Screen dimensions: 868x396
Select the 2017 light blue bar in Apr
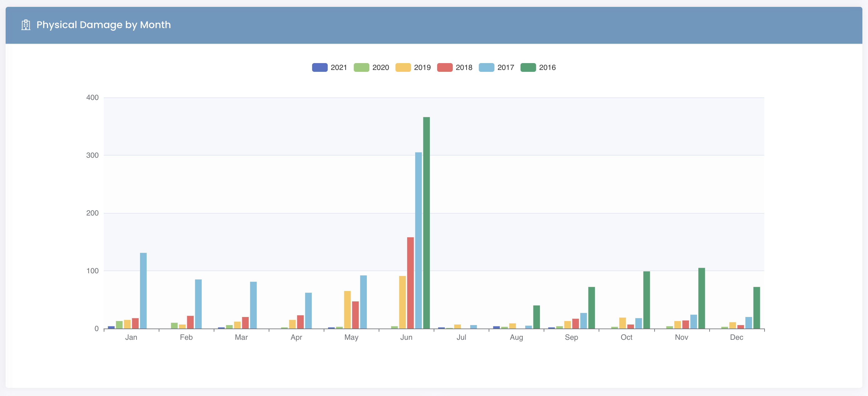coord(308,310)
